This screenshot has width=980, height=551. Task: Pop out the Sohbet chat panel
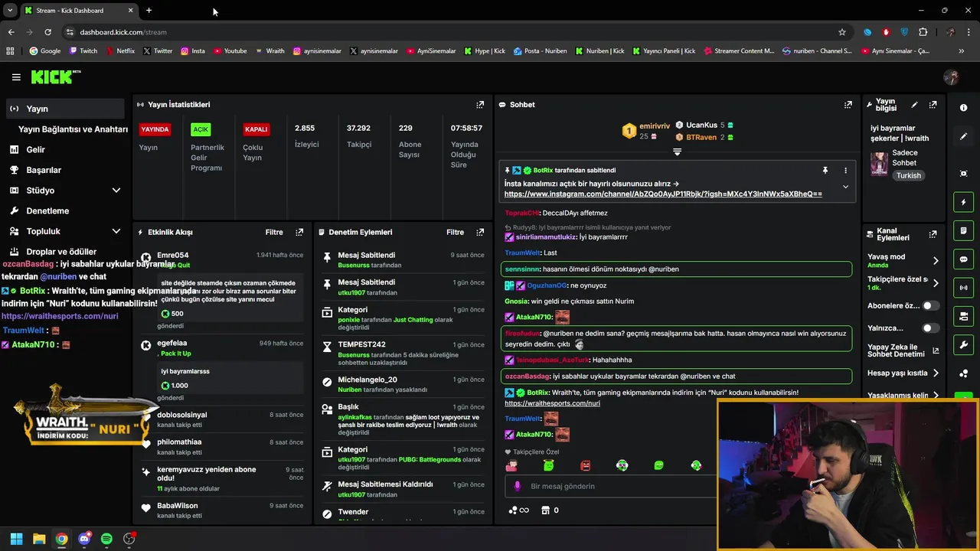coord(848,105)
